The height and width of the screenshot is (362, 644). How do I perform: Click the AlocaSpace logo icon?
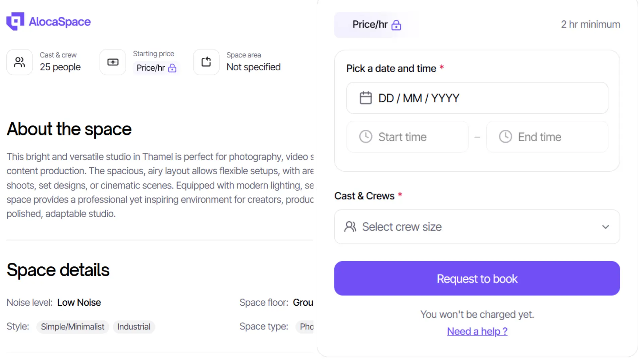15,21
